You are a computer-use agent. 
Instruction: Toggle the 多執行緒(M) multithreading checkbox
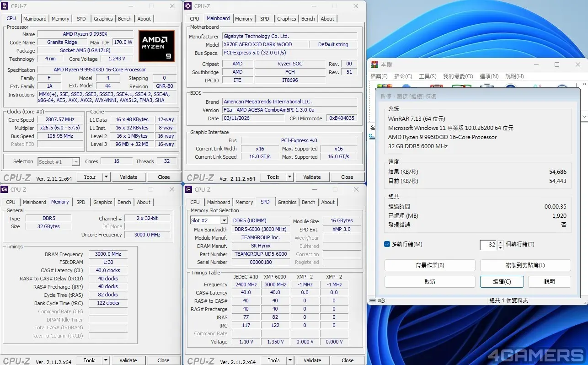387,244
